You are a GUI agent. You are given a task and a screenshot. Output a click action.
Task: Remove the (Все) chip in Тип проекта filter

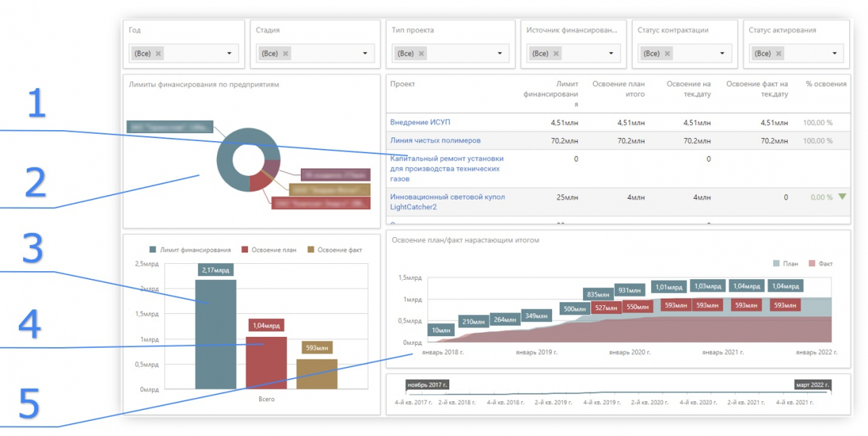(x=422, y=54)
